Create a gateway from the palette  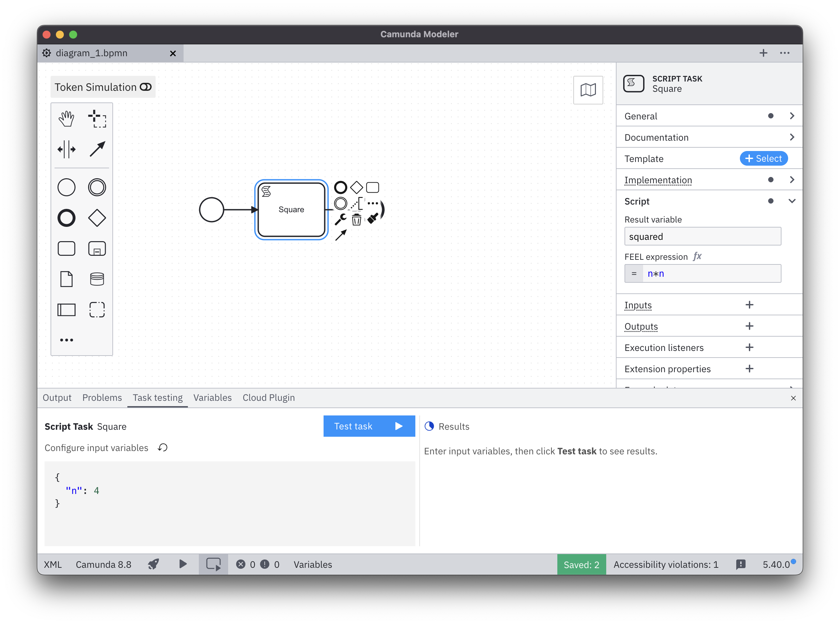pos(97,218)
